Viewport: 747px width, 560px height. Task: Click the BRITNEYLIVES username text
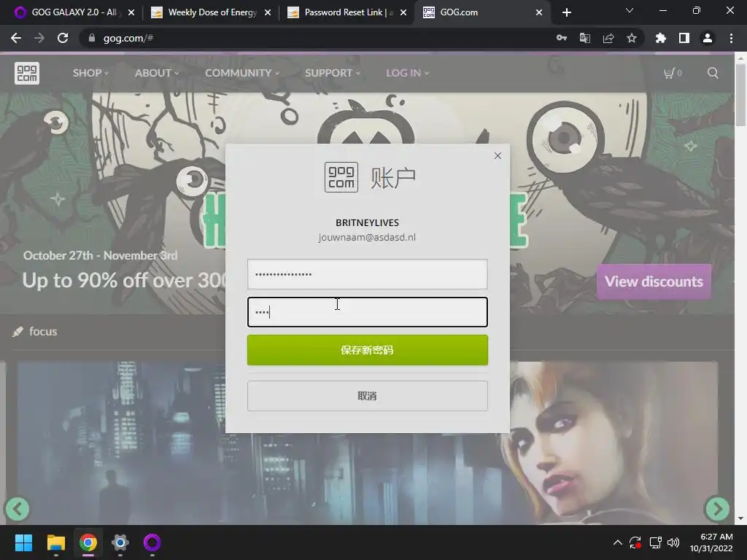coord(368,222)
